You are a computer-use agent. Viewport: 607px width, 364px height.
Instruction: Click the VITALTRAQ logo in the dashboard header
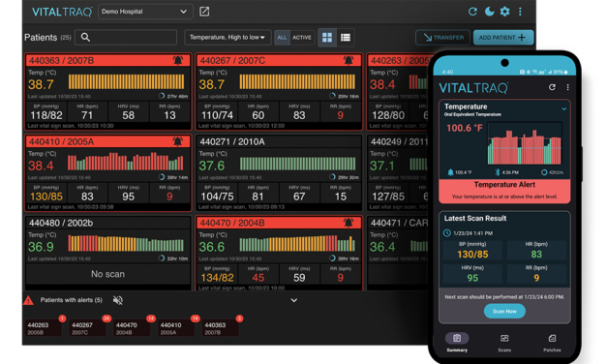coord(62,12)
